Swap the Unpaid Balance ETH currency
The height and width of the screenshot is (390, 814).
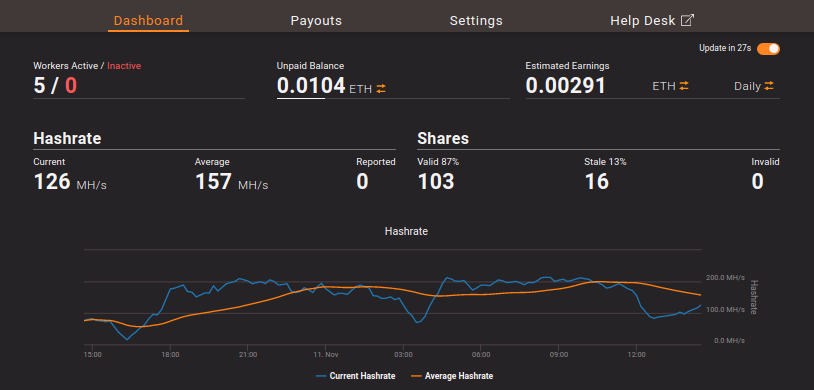382,89
